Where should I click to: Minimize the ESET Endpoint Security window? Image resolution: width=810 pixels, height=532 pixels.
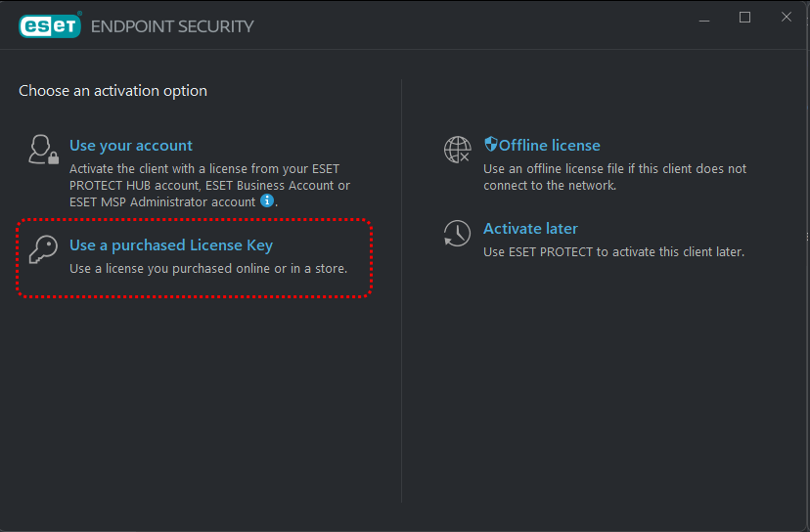[x=703, y=18]
